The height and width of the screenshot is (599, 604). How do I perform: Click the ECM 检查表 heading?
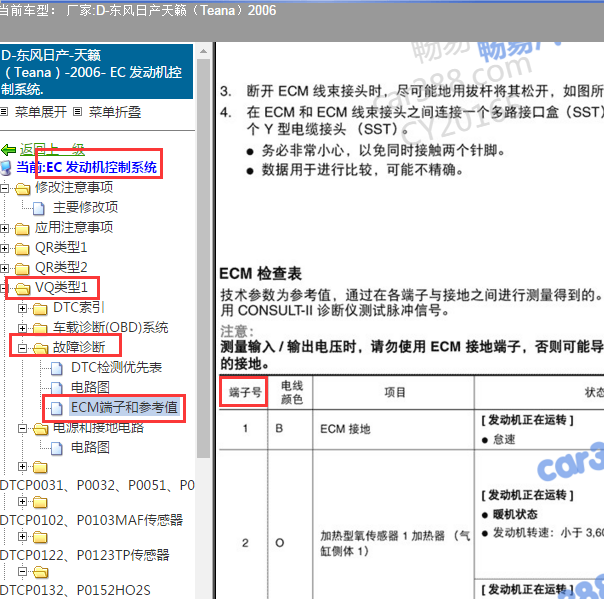click(x=260, y=274)
